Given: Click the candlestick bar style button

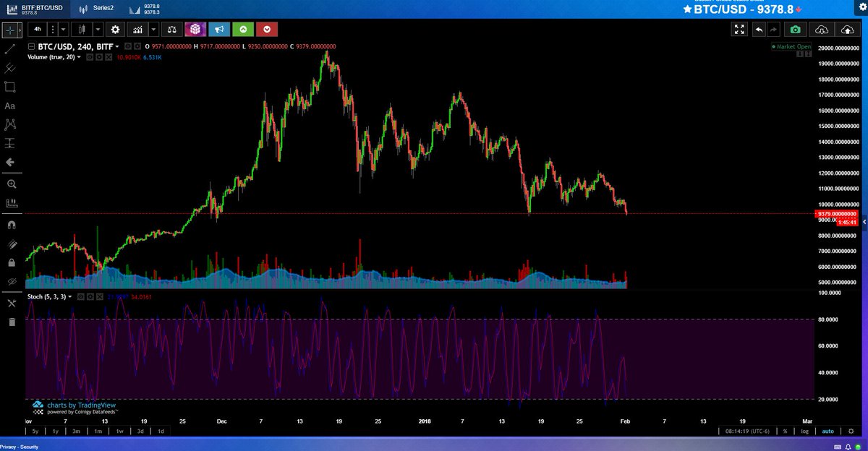Looking at the screenshot, I should click(82, 30).
